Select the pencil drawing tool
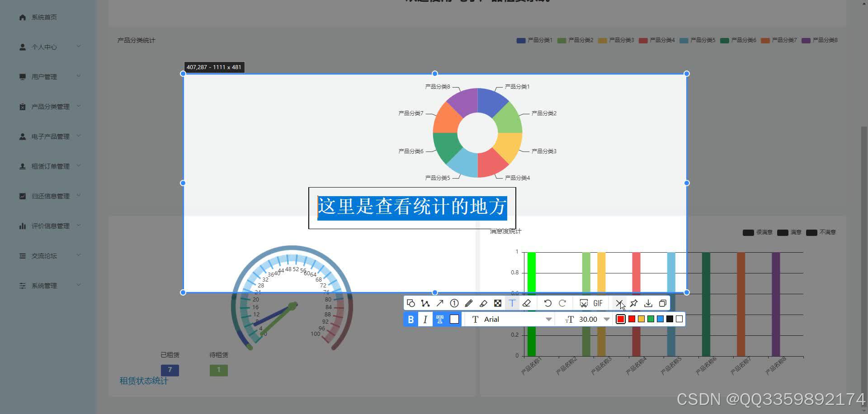 pos(469,303)
